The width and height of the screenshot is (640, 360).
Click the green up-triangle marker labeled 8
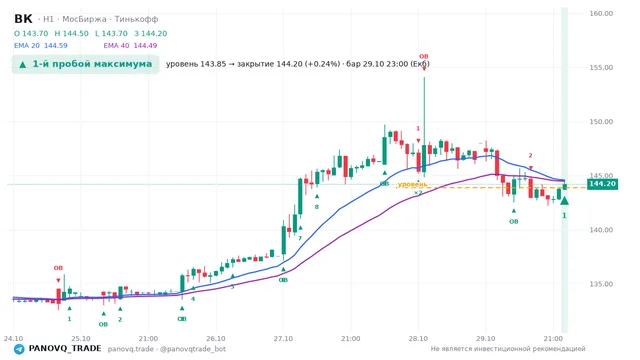[x=317, y=196]
